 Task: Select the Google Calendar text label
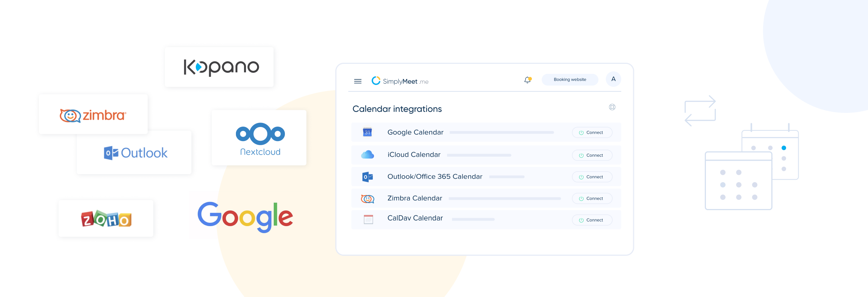click(415, 132)
